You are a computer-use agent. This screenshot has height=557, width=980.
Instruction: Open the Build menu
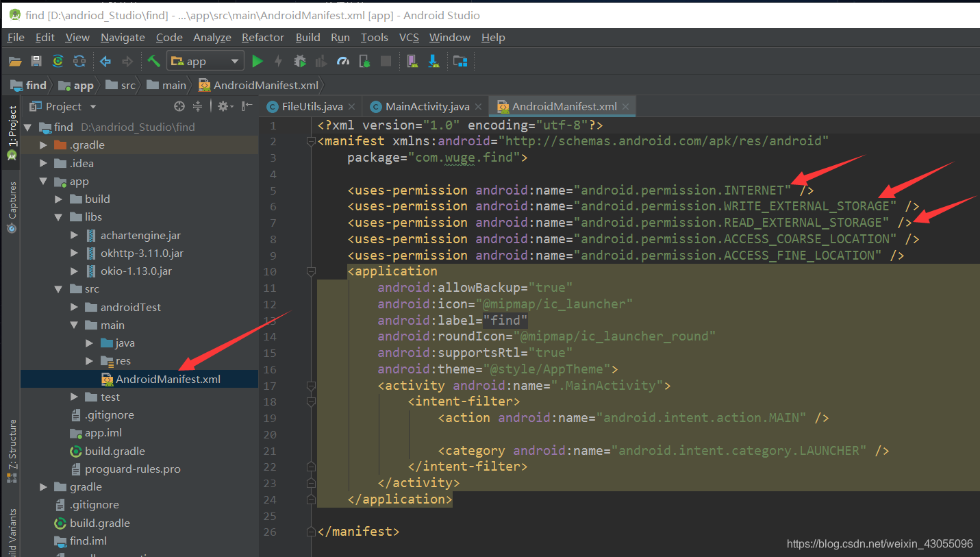coord(307,37)
